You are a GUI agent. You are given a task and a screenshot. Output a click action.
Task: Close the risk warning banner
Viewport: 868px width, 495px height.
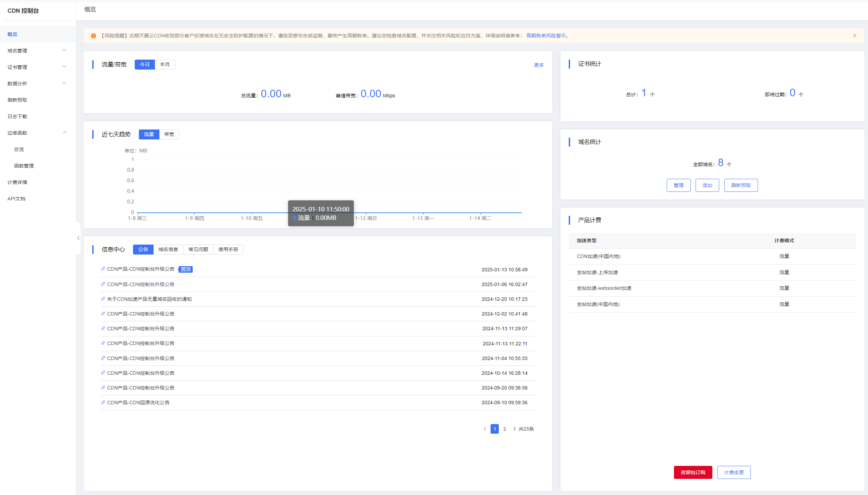(855, 36)
